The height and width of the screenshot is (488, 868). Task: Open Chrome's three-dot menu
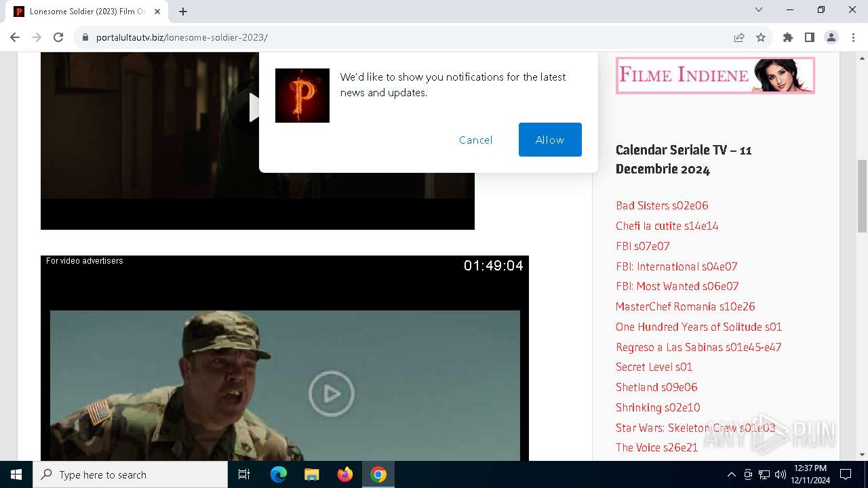(x=853, y=37)
